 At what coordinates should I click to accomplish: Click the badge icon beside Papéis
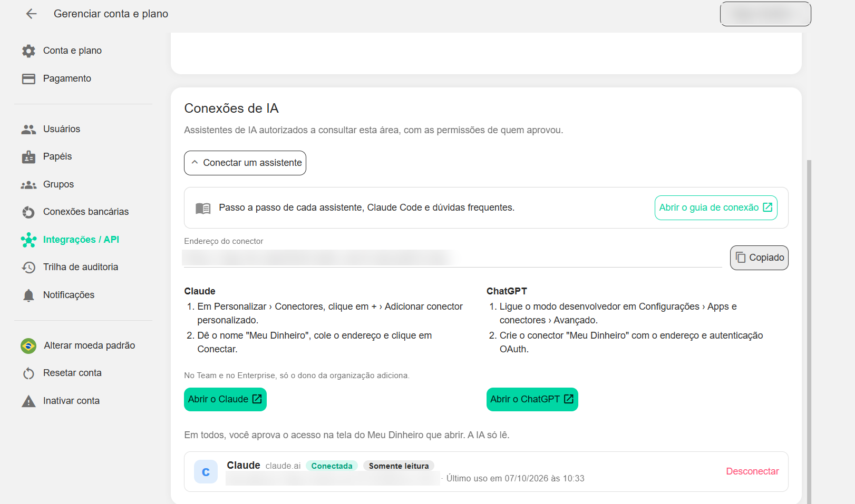[28, 157]
